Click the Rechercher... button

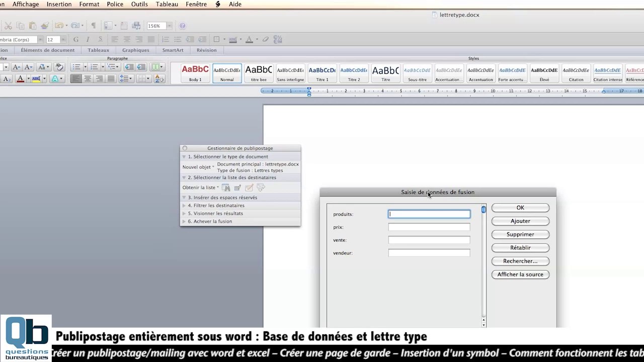point(520,261)
